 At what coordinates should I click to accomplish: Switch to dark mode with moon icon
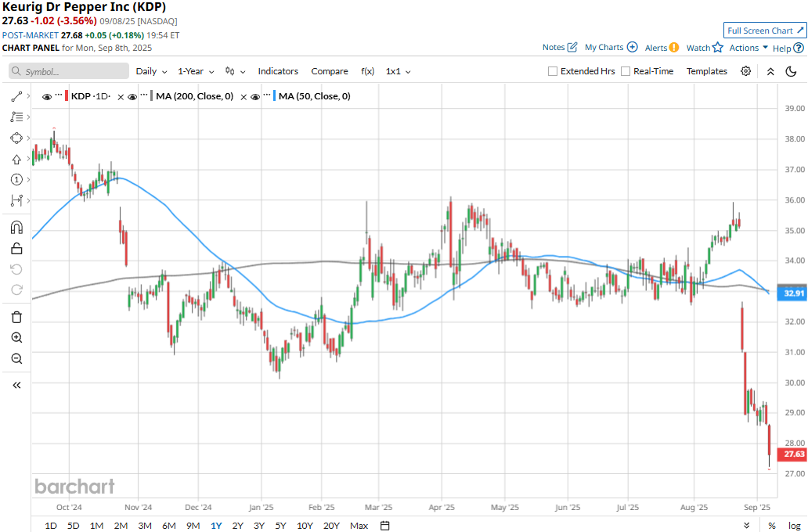click(791, 71)
